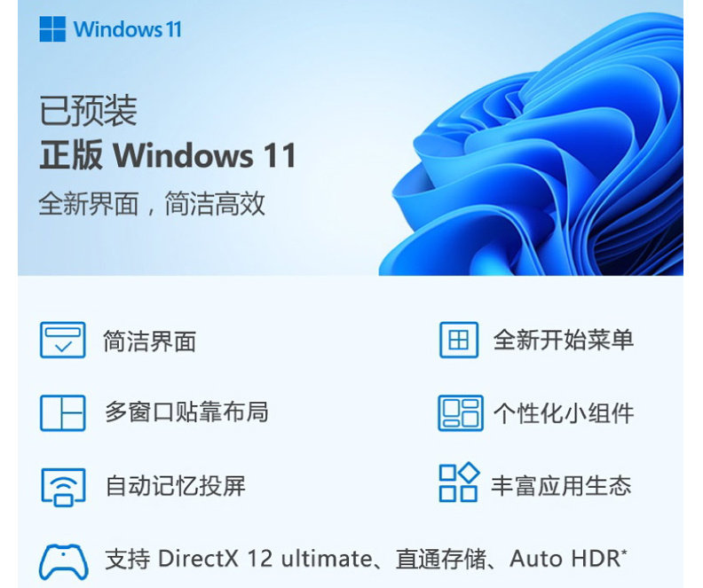
Task: Click the 全新界面，简洁高效 subtitle
Action: [x=152, y=204]
